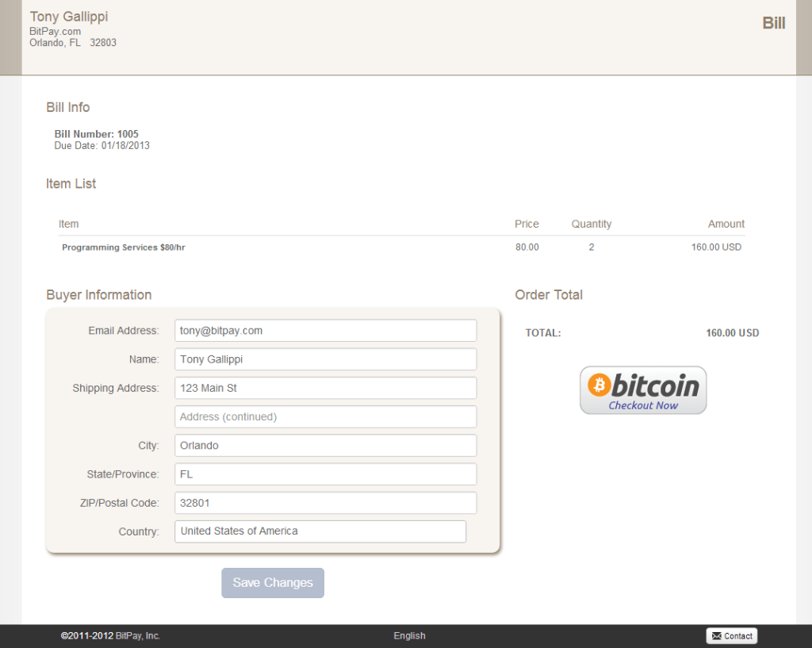Focus the State/Province field

coord(326,474)
